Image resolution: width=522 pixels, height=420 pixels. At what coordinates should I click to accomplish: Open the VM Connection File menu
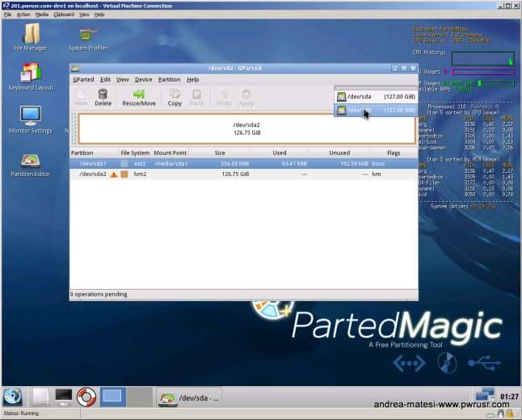pos(7,15)
